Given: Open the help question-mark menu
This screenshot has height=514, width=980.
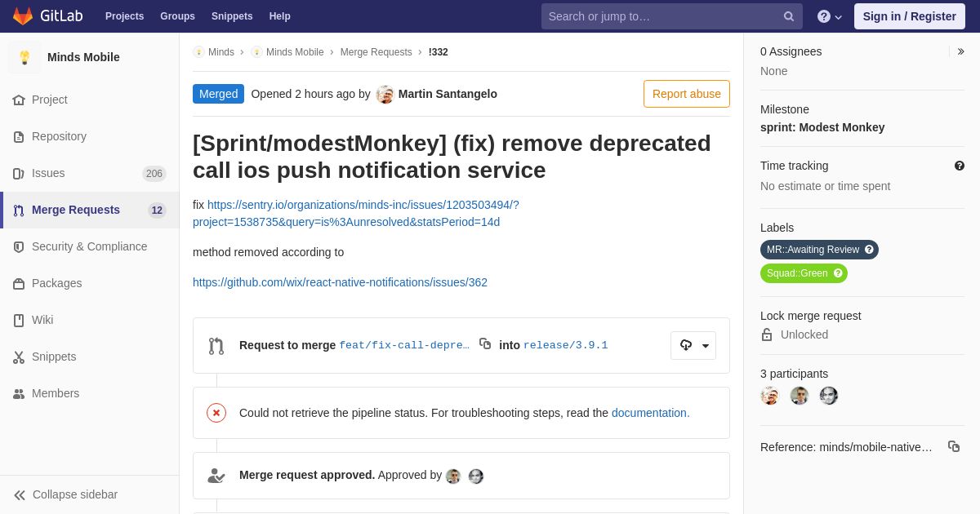Looking at the screenshot, I should click(830, 16).
